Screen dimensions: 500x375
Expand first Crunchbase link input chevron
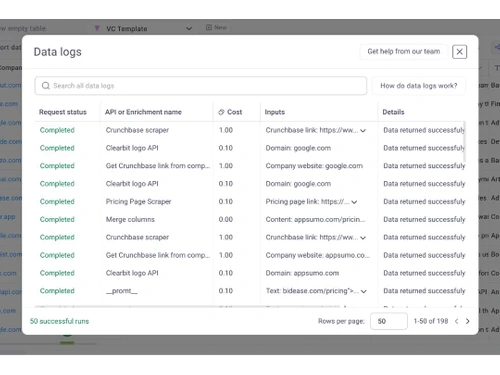pos(363,130)
